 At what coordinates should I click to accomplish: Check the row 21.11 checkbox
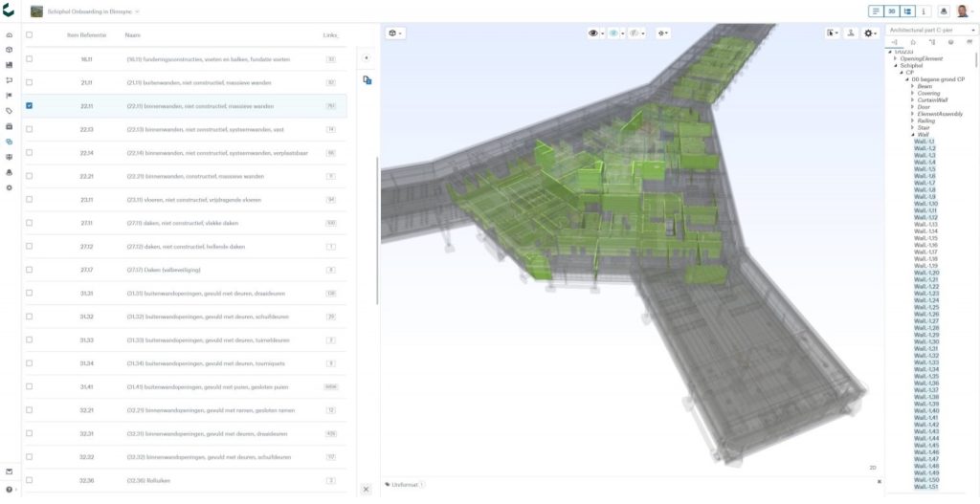click(29, 82)
